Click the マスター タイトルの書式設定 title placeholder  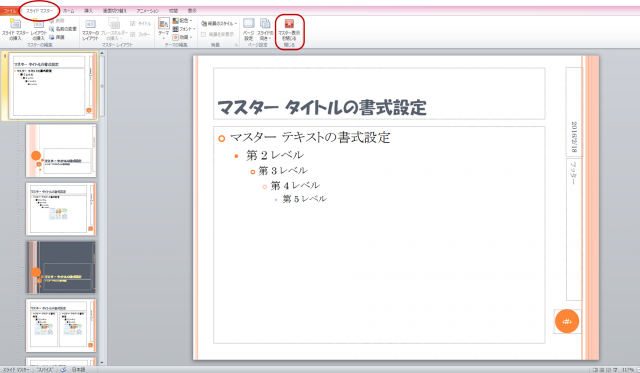[379, 94]
